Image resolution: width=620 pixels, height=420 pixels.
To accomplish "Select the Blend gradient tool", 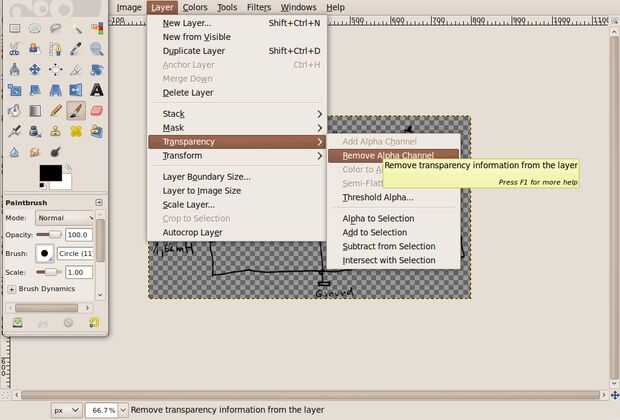I will tap(35, 110).
